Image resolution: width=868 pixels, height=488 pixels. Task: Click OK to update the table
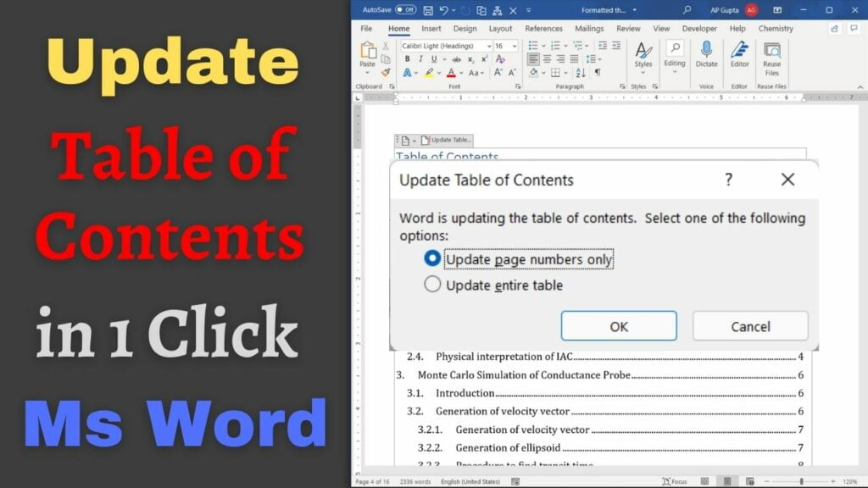618,326
